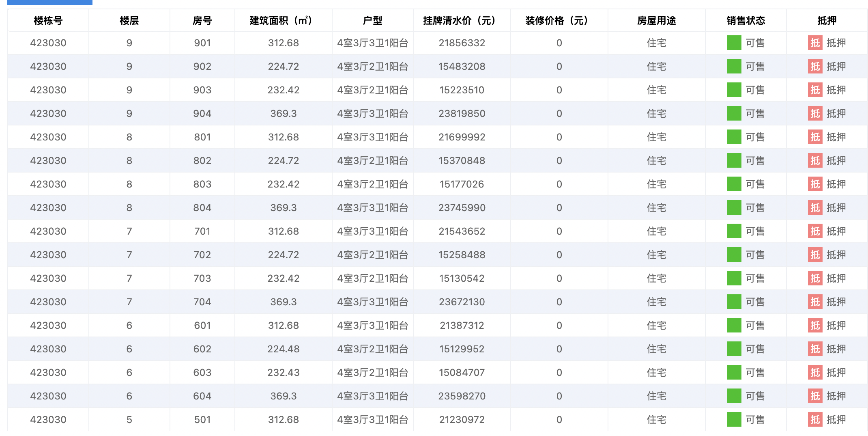The height and width of the screenshot is (436, 868).
Task: Click the 住宅 usage cell for room 702
Action: pos(657,255)
